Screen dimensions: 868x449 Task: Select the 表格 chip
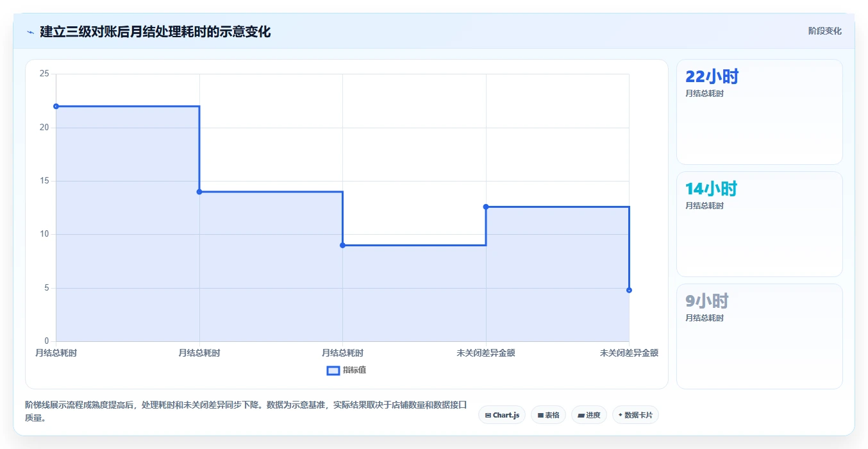pyautogui.click(x=548, y=415)
